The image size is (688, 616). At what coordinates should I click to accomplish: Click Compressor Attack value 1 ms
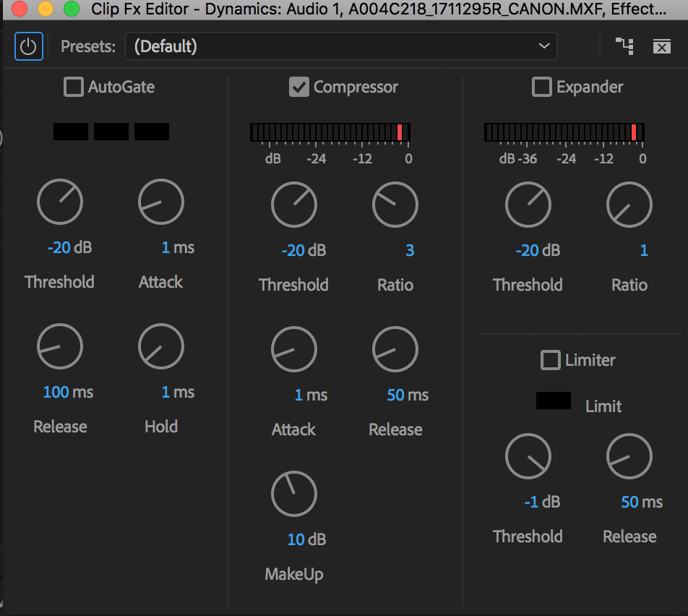tap(311, 395)
